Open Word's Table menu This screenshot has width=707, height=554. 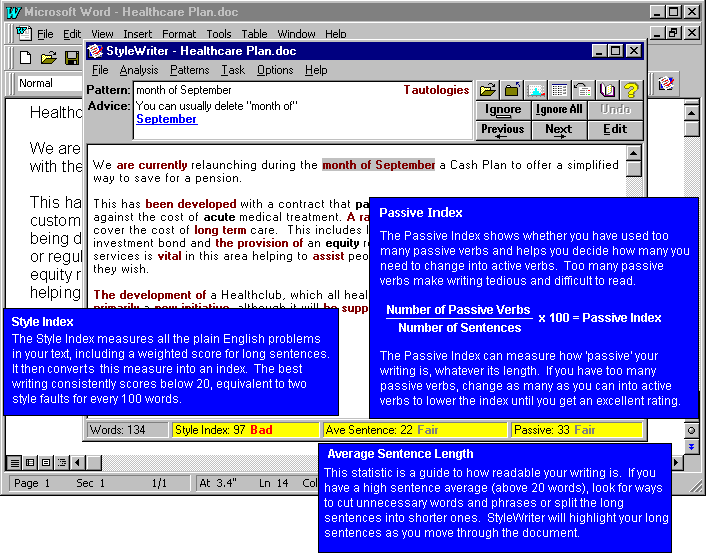click(254, 34)
